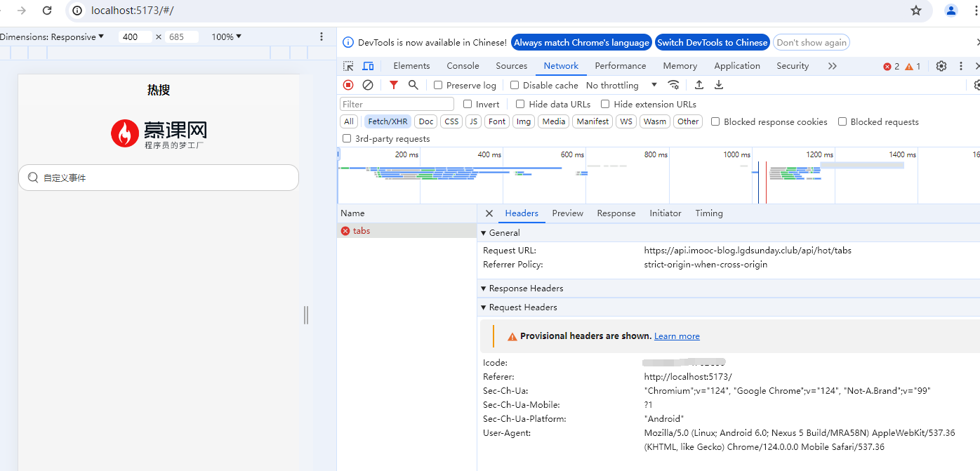Clear the network log
The width and height of the screenshot is (980, 471).
(368, 85)
